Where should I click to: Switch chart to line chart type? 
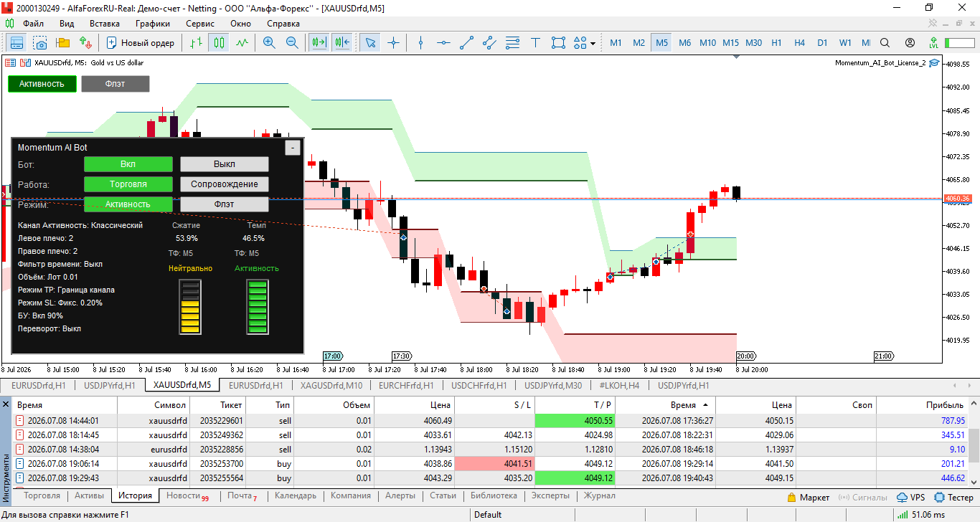click(242, 43)
